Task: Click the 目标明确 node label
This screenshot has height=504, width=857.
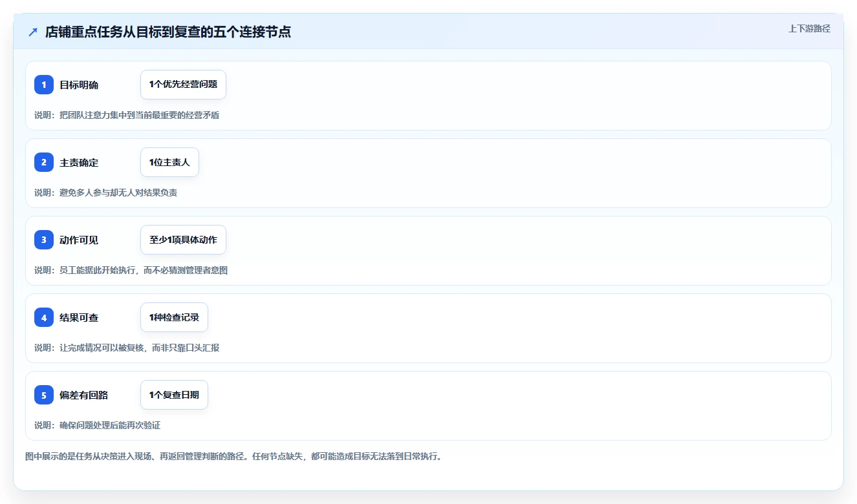Action: tap(79, 85)
